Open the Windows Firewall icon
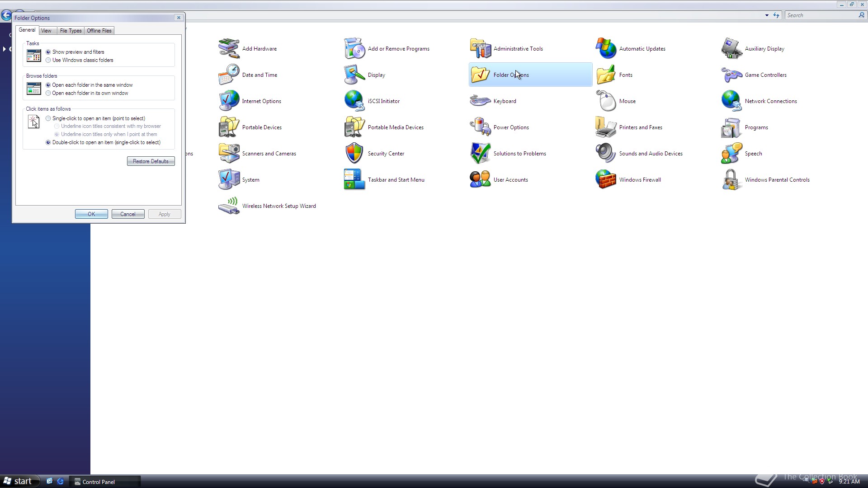The width and height of the screenshot is (868, 488). 606,180
